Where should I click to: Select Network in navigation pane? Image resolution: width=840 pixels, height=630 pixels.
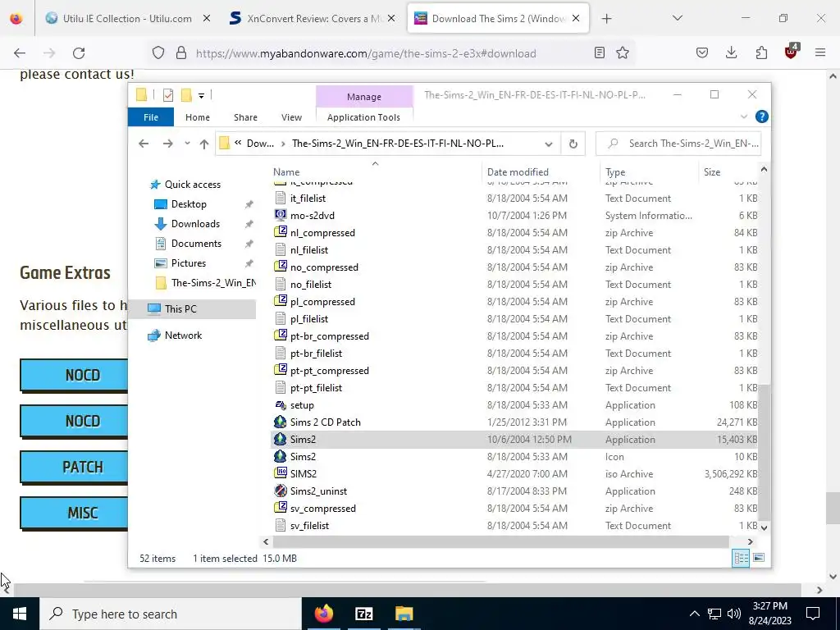(x=183, y=336)
